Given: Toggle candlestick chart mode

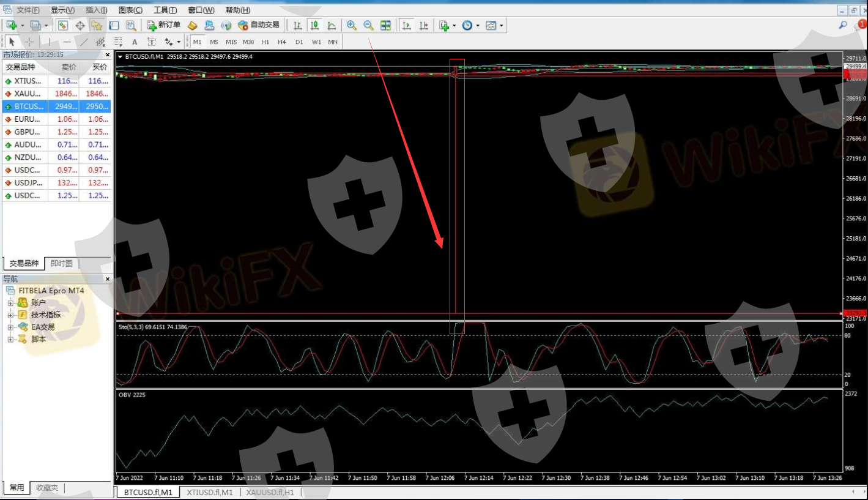Looking at the screenshot, I should pyautogui.click(x=314, y=25).
